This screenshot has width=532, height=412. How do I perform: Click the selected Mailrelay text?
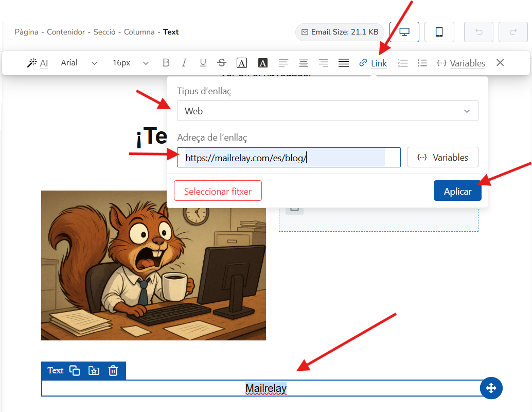pos(266,388)
